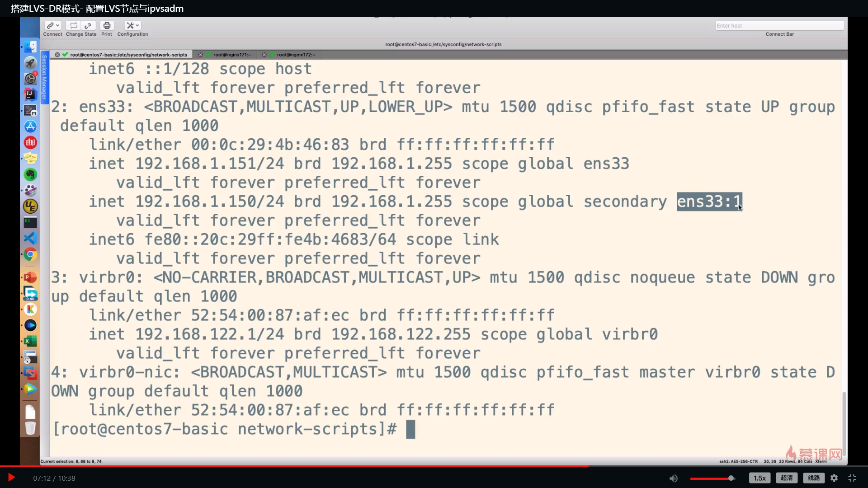Open Visual Studio Code from the dock

[30, 238]
